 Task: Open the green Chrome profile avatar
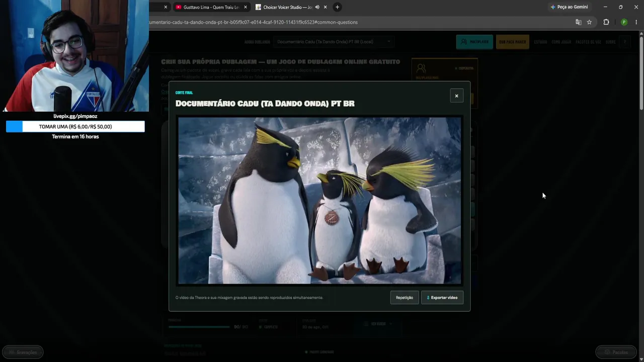(624, 22)
